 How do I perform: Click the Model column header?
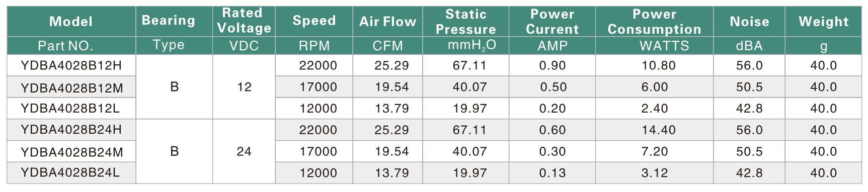pos(71,22)
